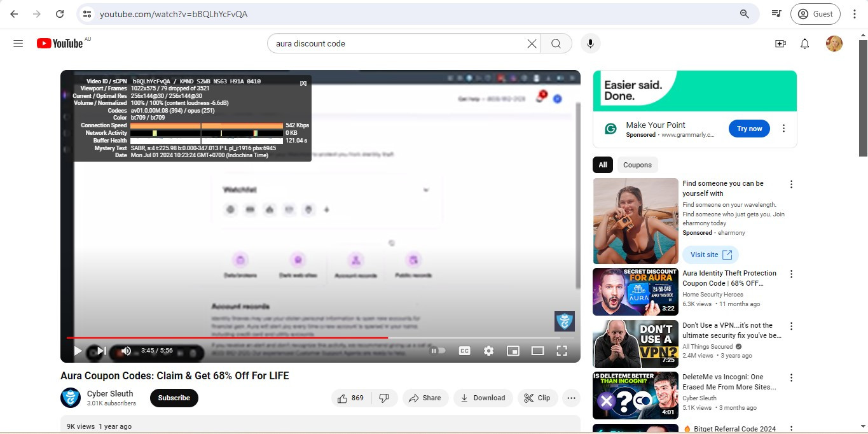Mute the video volume

126,351
